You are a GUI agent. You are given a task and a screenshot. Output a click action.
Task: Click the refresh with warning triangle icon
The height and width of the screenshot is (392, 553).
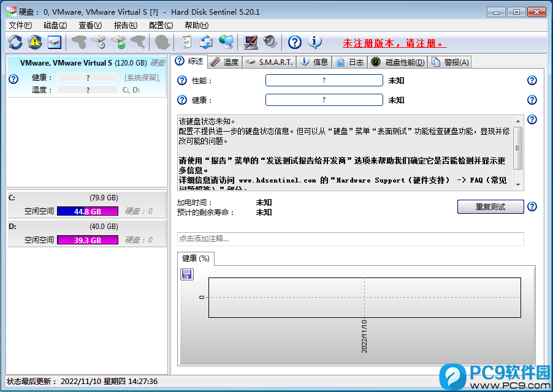point(35,42)
